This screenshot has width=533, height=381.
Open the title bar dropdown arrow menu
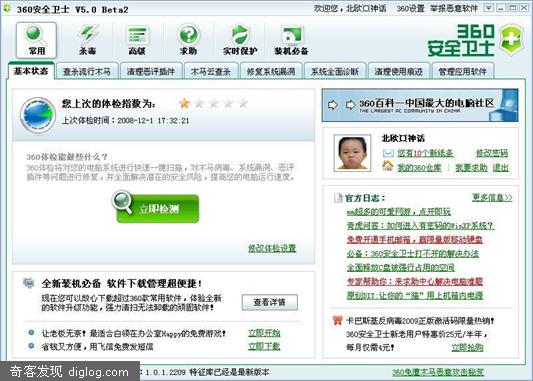488,8
